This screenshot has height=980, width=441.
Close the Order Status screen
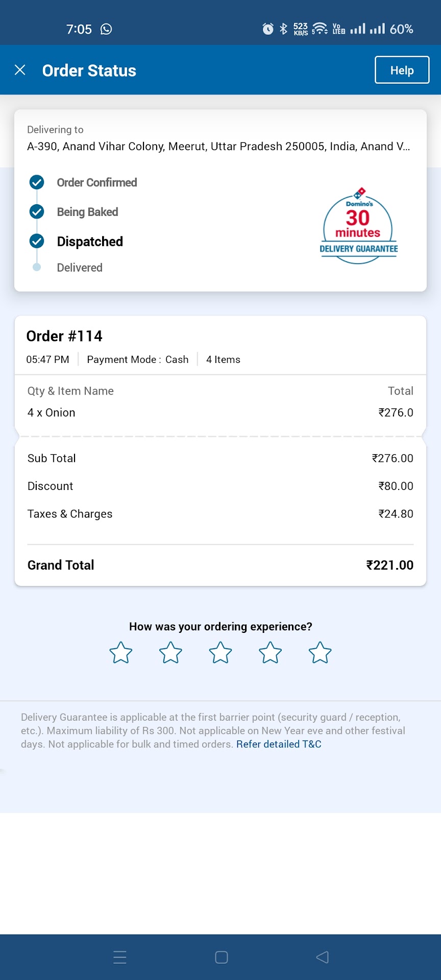[20, 70]
